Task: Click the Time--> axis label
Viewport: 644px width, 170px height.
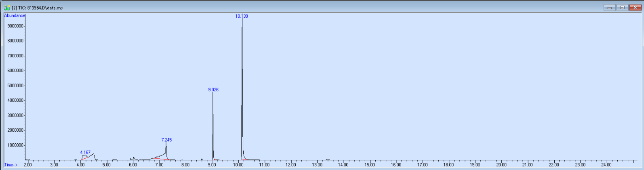Action: 11,165
